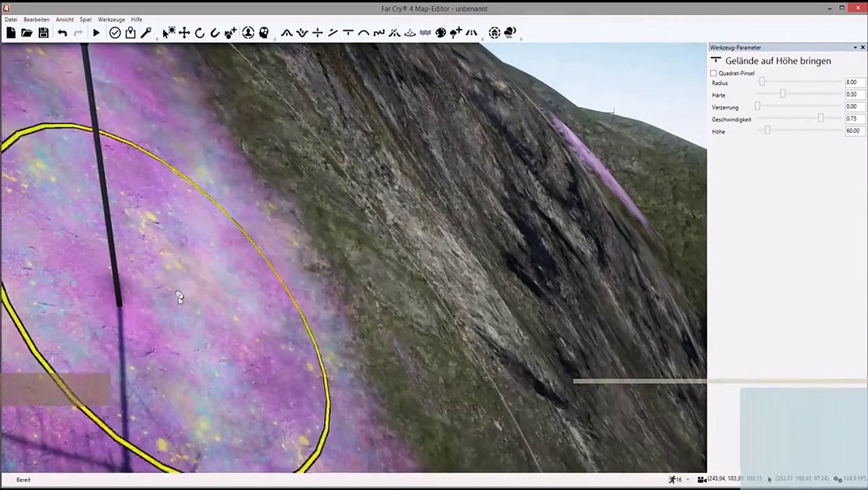Select the terrain ramp diagonal line tool

click(x=333, y=33)
